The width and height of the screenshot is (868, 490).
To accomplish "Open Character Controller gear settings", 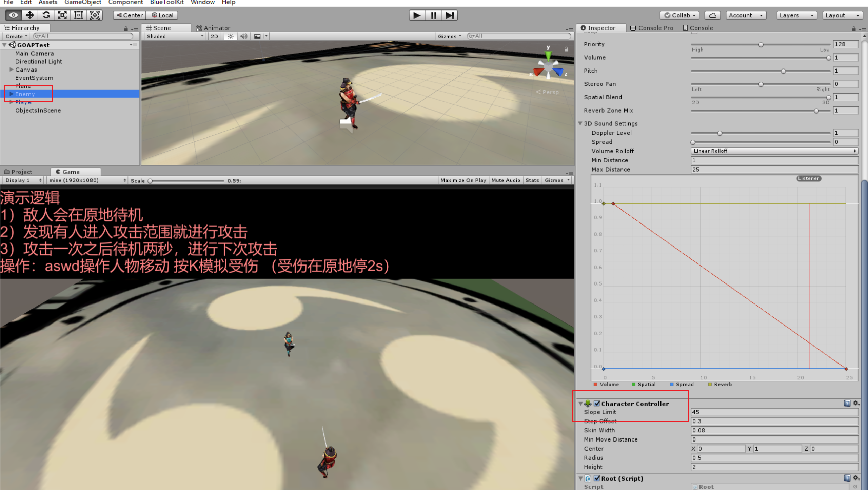I will click(856, 403).
